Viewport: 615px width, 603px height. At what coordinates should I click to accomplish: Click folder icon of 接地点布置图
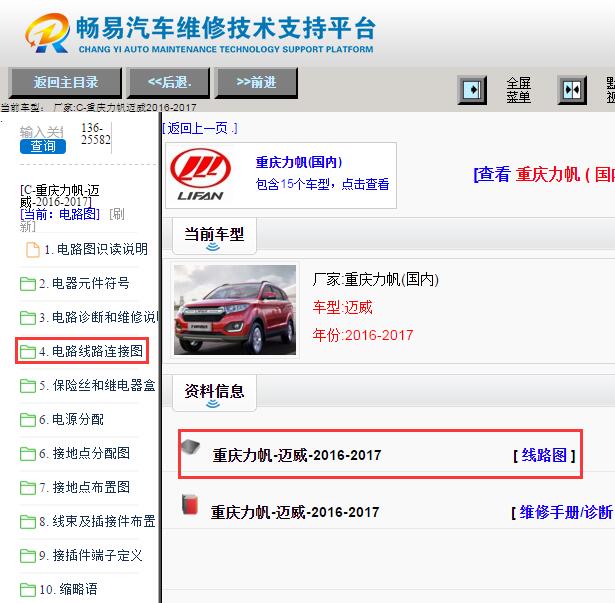27,488
